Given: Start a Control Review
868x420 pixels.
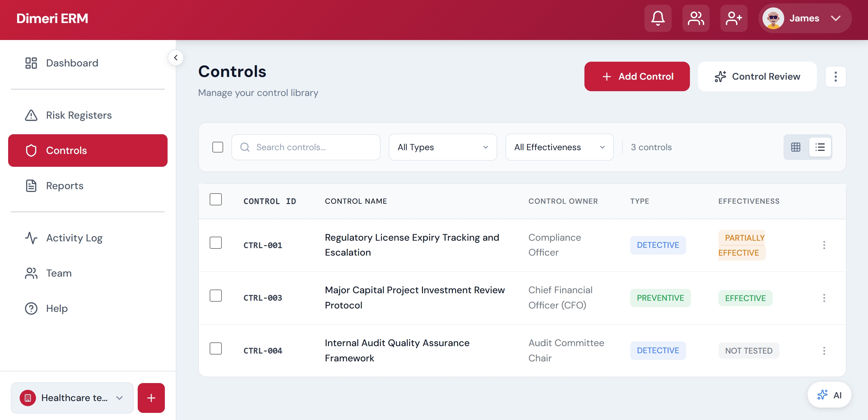Looking at the screenshot, I should pyautogui.click(x=757, y=77).
